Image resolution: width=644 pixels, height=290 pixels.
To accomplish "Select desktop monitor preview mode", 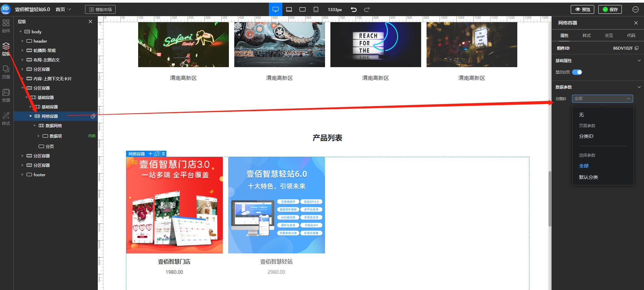I will click(276, 9).
